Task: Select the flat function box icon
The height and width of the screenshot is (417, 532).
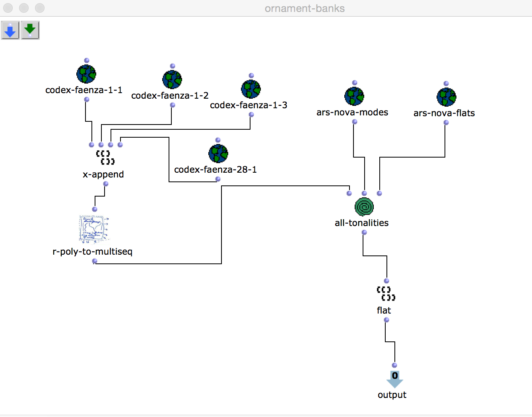Action: [386, 294]
